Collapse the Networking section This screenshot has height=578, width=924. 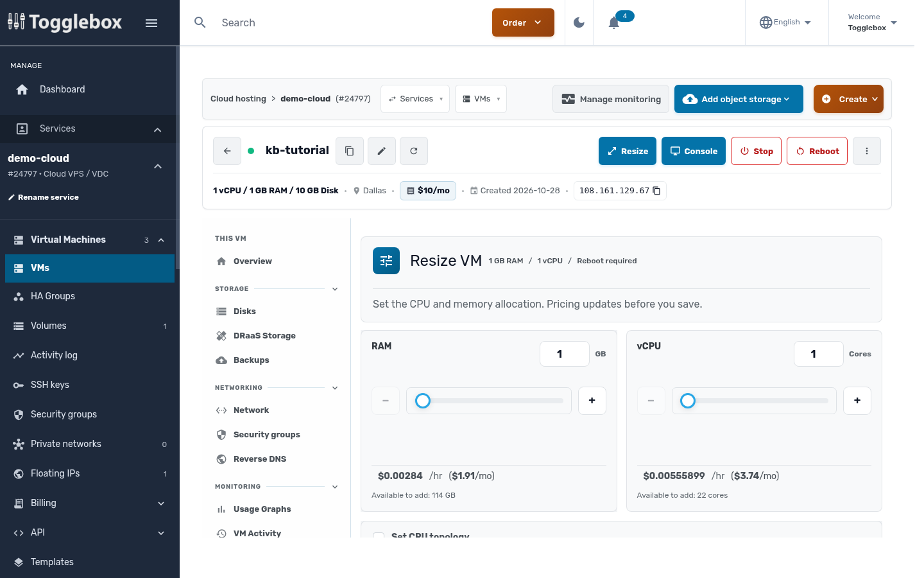(x=335, y=388)
